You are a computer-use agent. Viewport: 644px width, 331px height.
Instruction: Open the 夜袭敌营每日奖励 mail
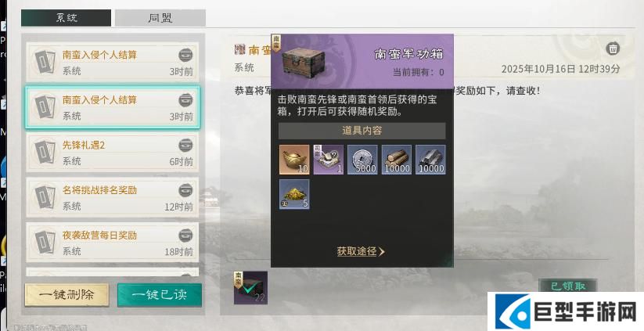pyautogui.click(x=113, y=243)
